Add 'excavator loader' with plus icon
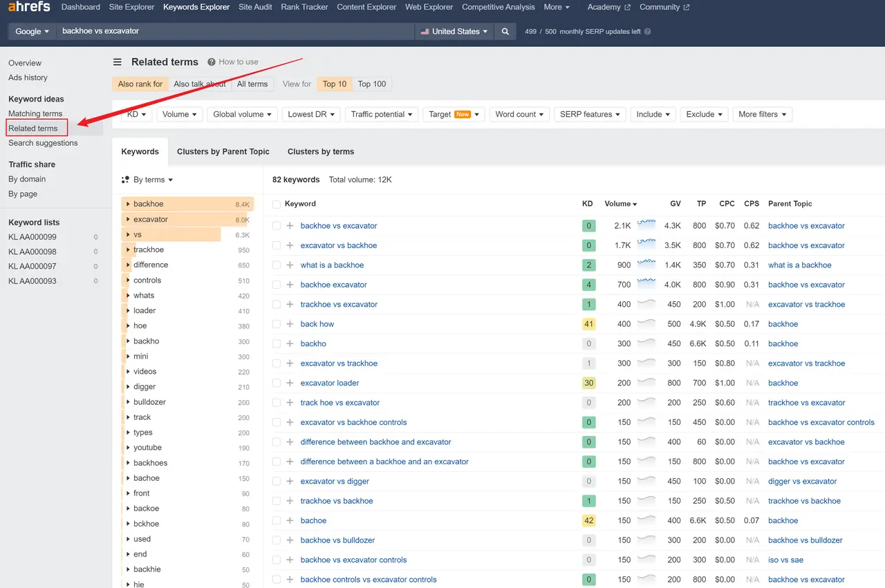The width and height of the screenshot is (885, 588). (290, 383)
